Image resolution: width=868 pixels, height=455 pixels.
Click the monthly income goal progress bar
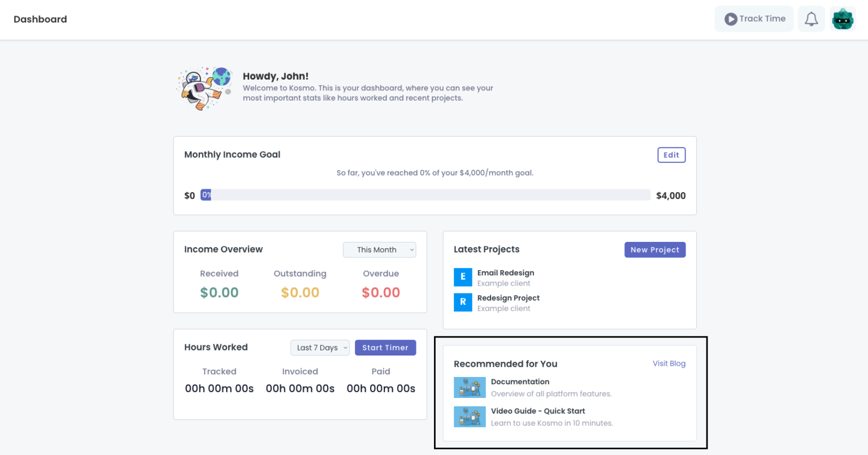pos(426,195)
